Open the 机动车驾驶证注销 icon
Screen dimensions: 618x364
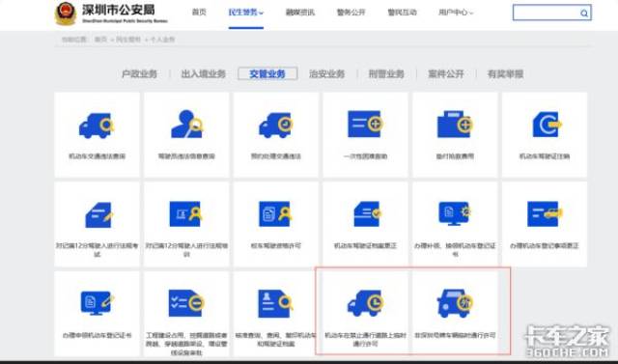pyautogui.click(x=547, y=125)
